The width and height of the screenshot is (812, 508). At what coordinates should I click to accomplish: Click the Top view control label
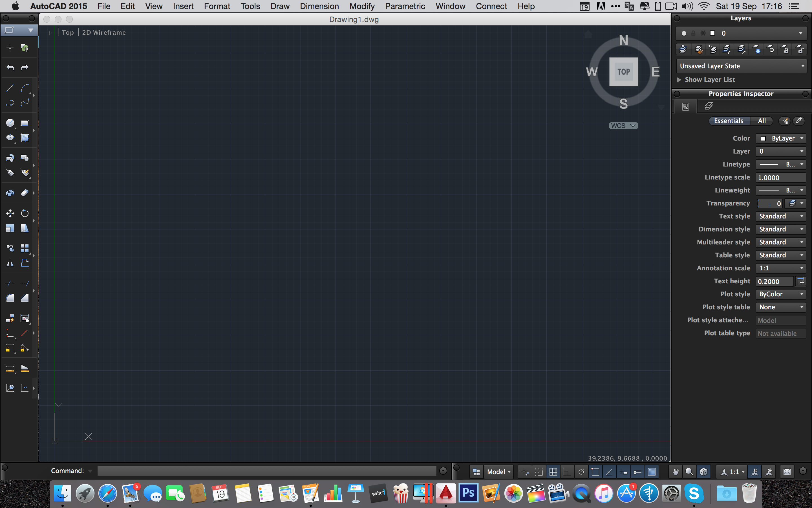click(x=67, y=32)
